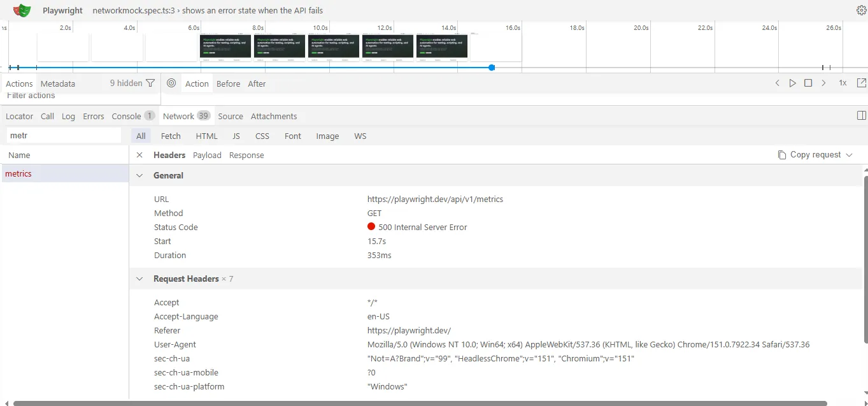The height and width of the screenshot is (406, 868).
Task: Open the Attachments tab
Action: pos(274,116)
